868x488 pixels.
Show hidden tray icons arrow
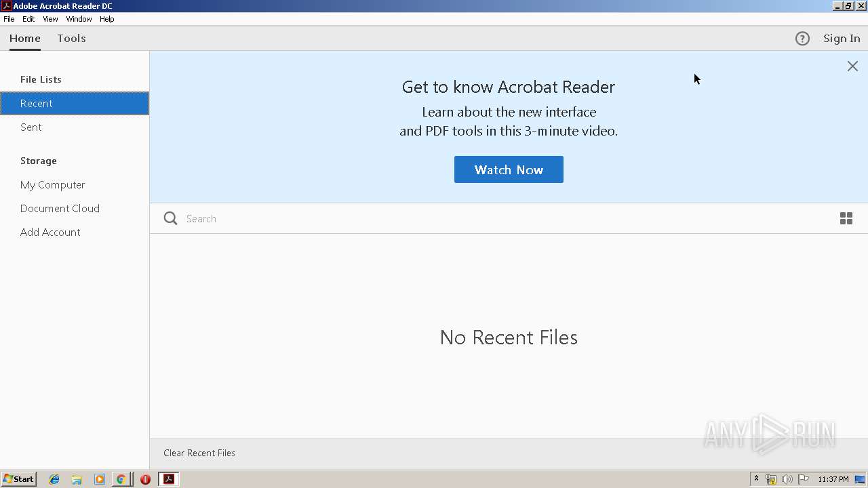click(756, 479)
